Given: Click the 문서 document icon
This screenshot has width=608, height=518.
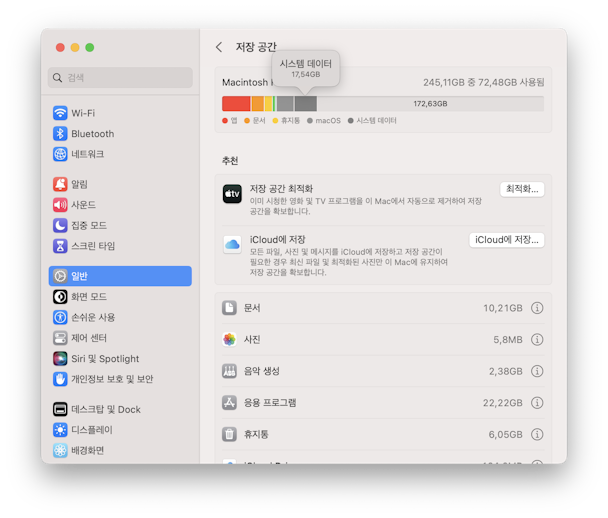Looking at the screenshot, I should (x=229, y=308).
